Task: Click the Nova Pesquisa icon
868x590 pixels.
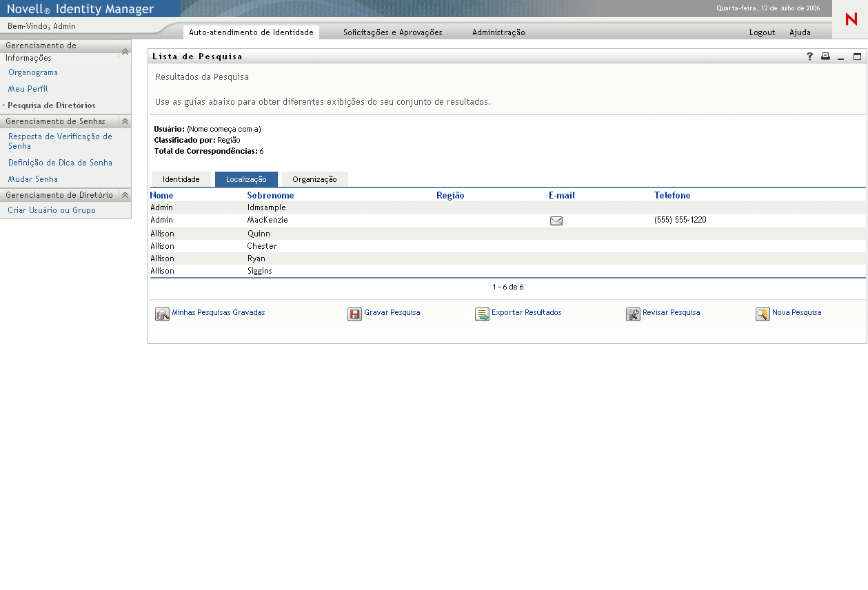Action: pos(763,314)
